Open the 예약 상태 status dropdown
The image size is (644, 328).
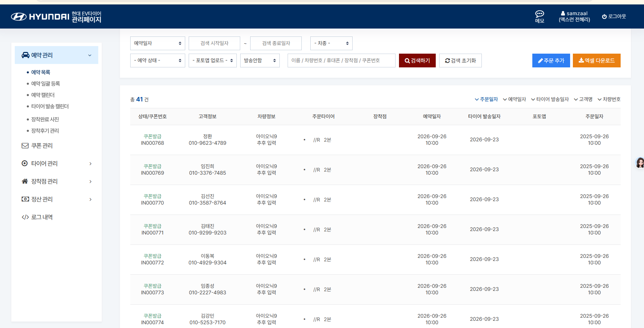(x=157, y=61)
